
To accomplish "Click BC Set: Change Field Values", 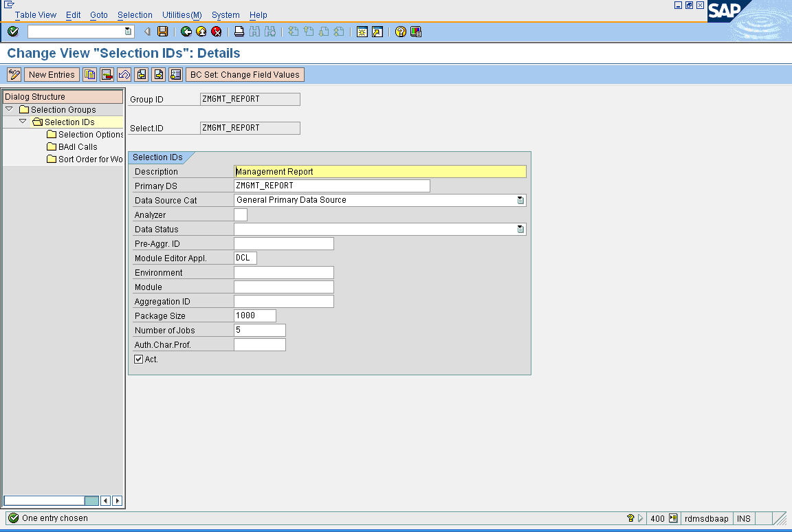I will point(245,74).
